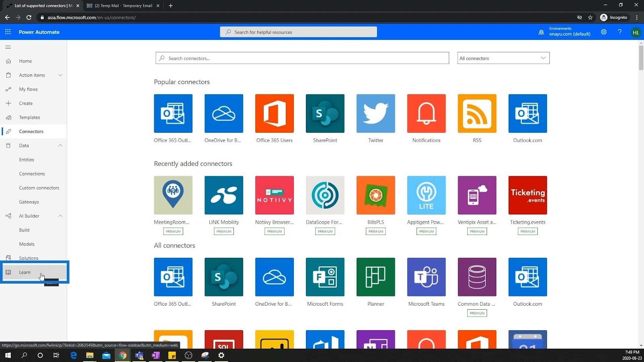The height and width of the screenshot is (362, 644).
Task: Open File Explorer from taskbar
Action: tap(90, 355)
